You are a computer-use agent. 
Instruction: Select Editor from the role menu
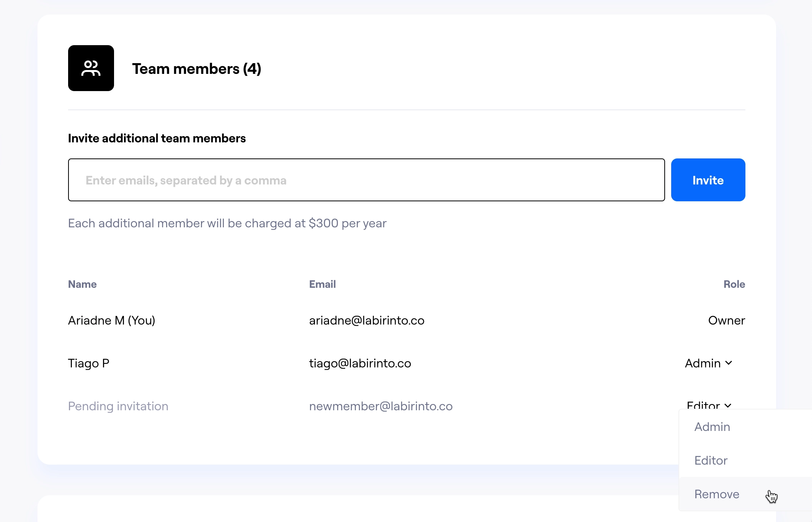711,460
